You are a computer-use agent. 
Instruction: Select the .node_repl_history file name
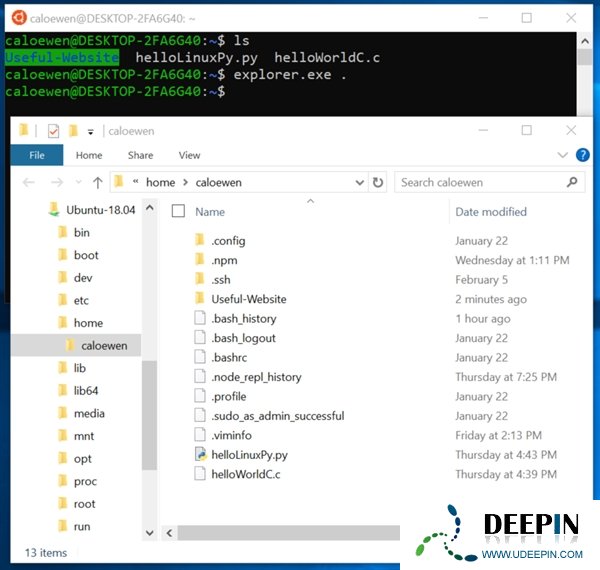tap(256, 377)
